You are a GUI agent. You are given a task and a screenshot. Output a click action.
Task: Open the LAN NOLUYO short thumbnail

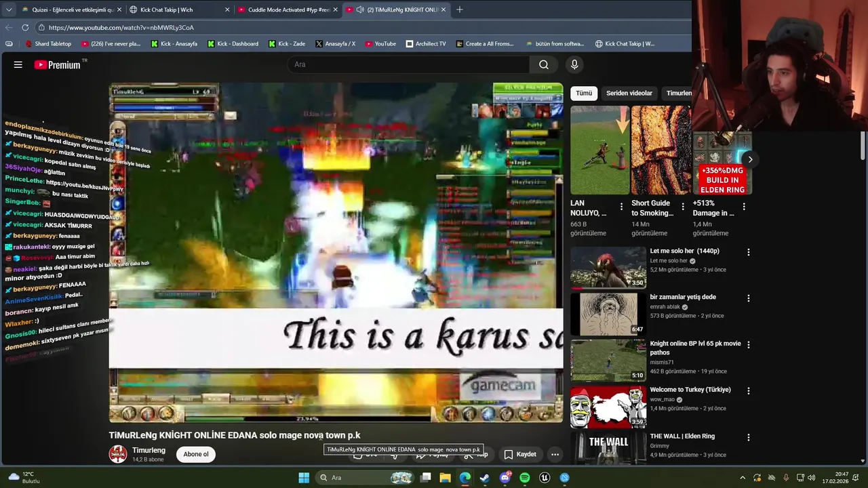point(600,150)
